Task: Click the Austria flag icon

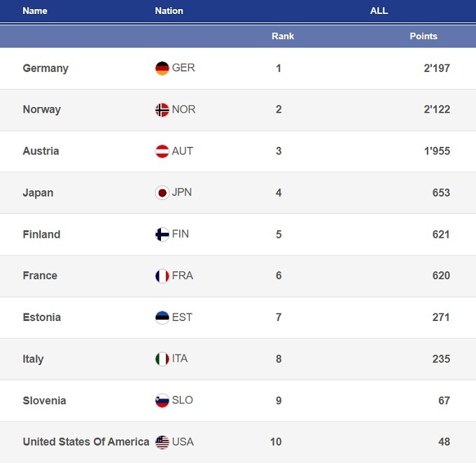Action: coord(162,151)
